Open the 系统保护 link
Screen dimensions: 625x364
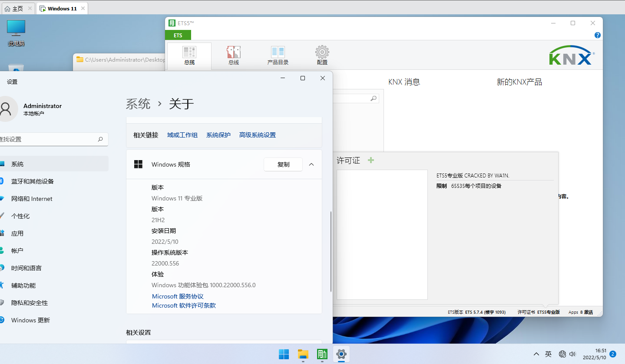[218, 135]
